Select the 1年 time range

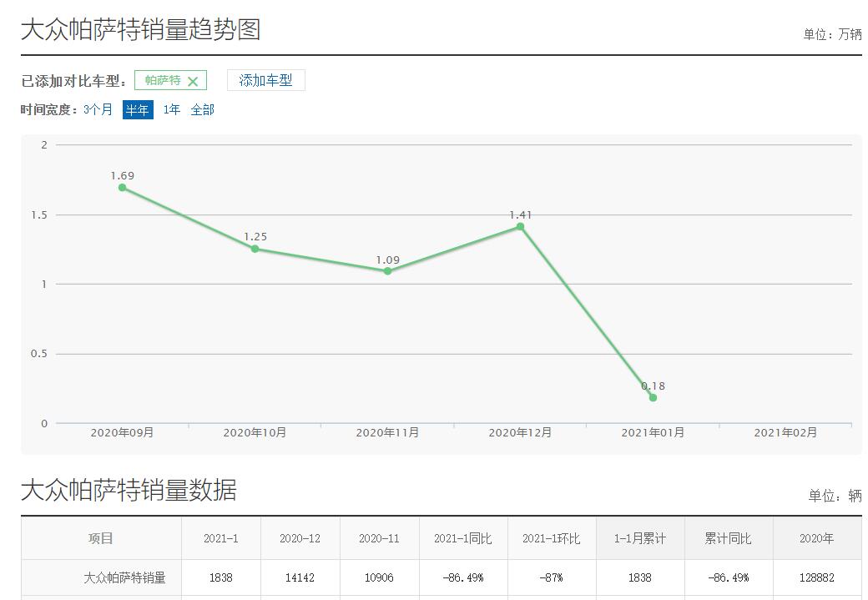(172, 109)
